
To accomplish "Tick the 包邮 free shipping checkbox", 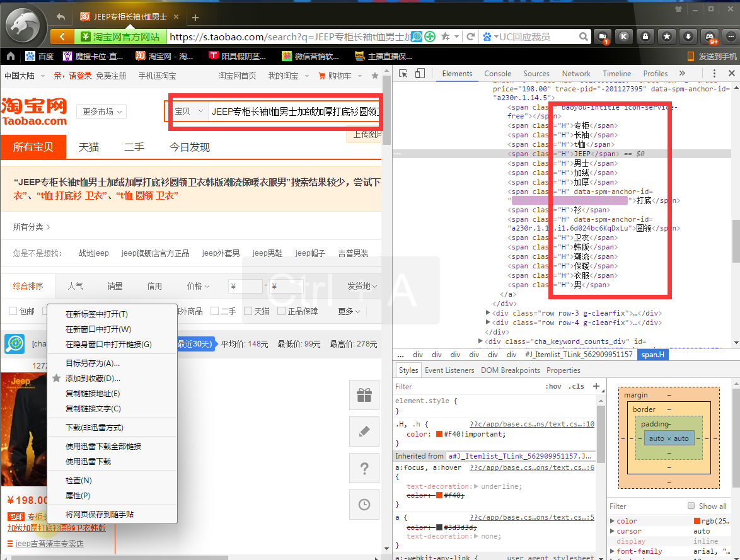I will coord(13,311).
